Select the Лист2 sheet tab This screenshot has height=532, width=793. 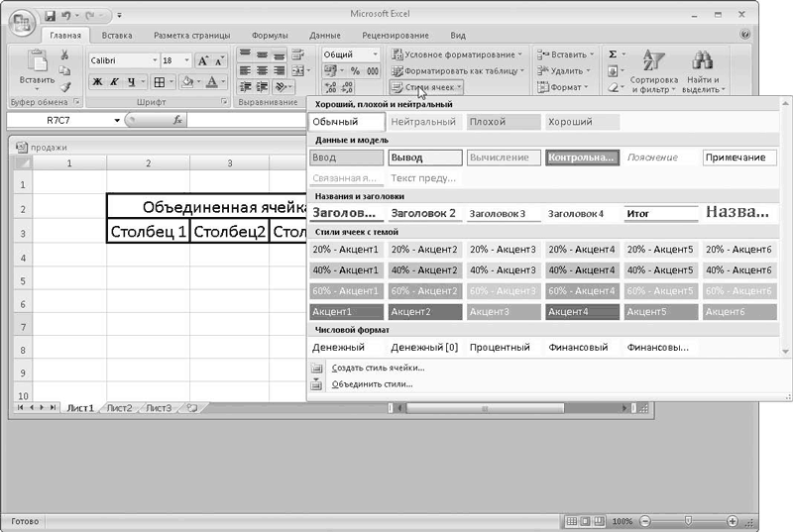pos(119,408)
